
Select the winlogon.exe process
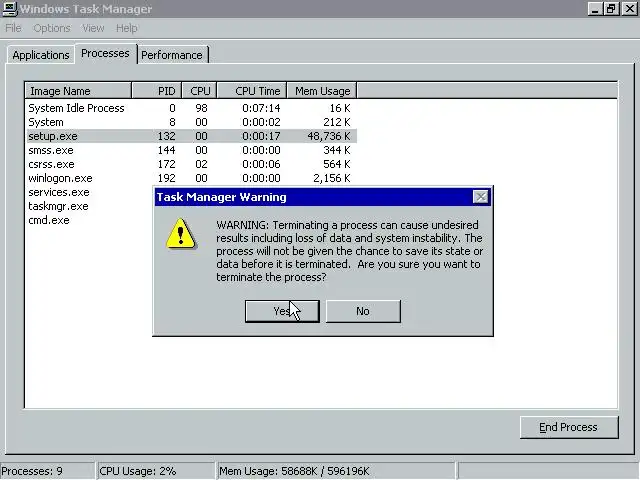[191, 178]
